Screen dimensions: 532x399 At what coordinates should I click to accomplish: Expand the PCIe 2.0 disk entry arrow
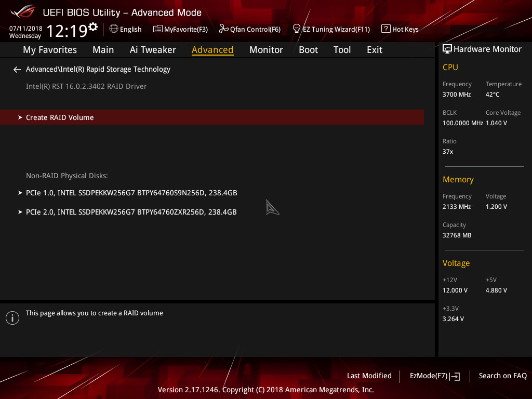pos(20,212)
